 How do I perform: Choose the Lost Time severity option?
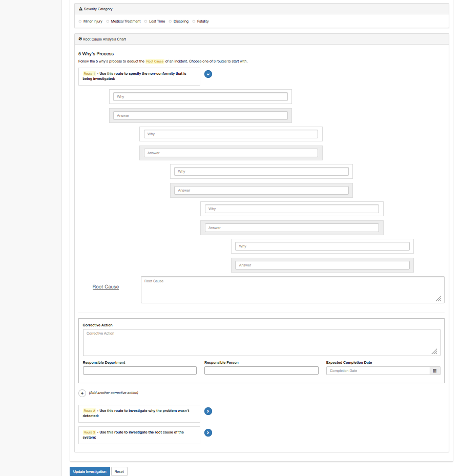coord(145,22)
